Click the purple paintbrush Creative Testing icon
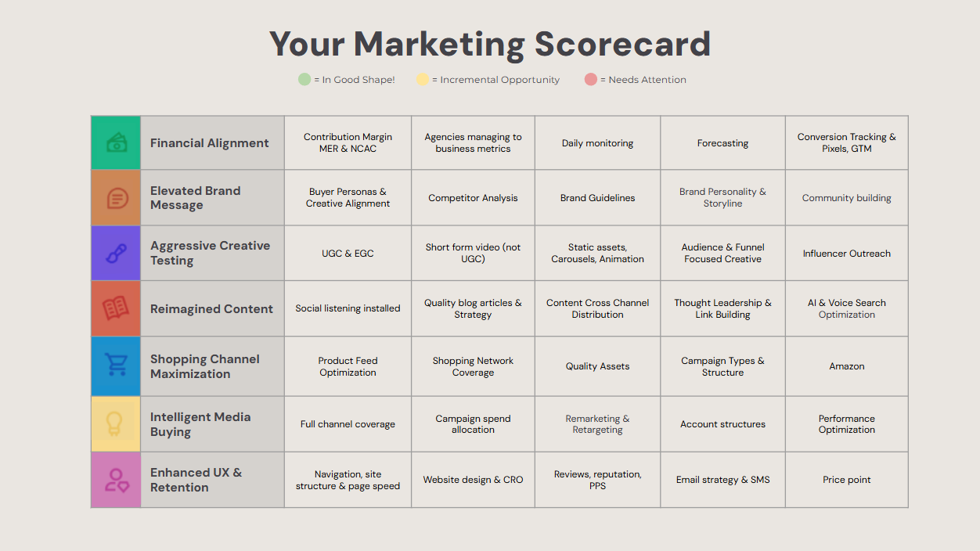The width and height of the screenshot is (980, 551). 116,254
